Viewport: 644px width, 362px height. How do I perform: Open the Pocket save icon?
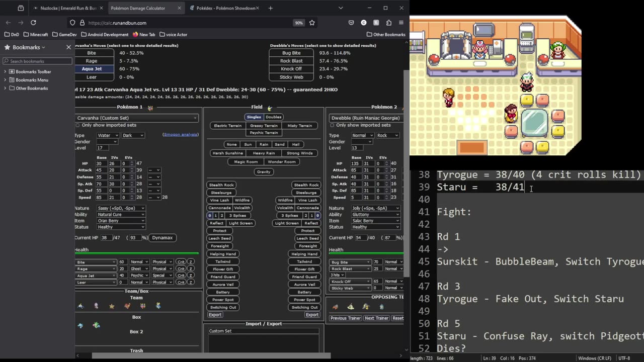pyautogui.click(x=351, y=23)
